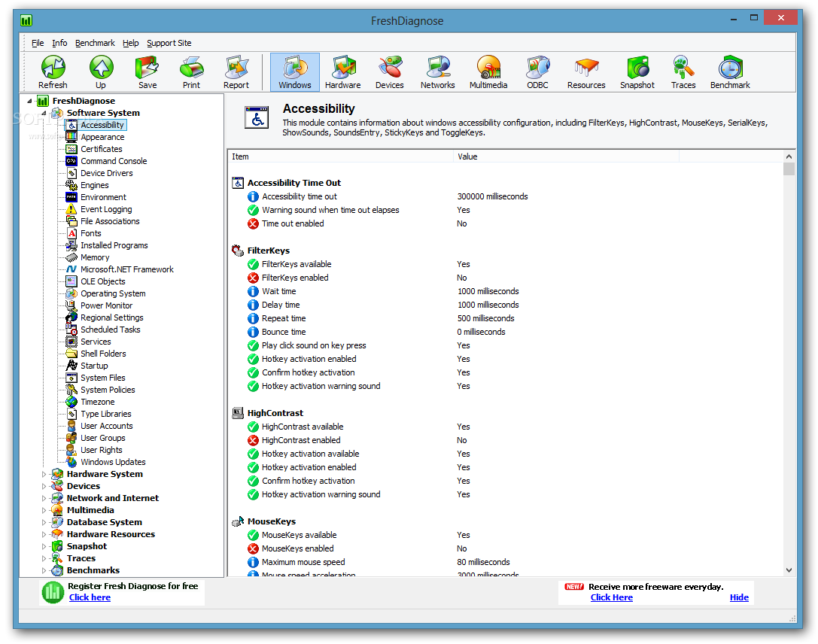Screen dimensions: 818x644
Task: Open the Info menu
Action: 59,43
